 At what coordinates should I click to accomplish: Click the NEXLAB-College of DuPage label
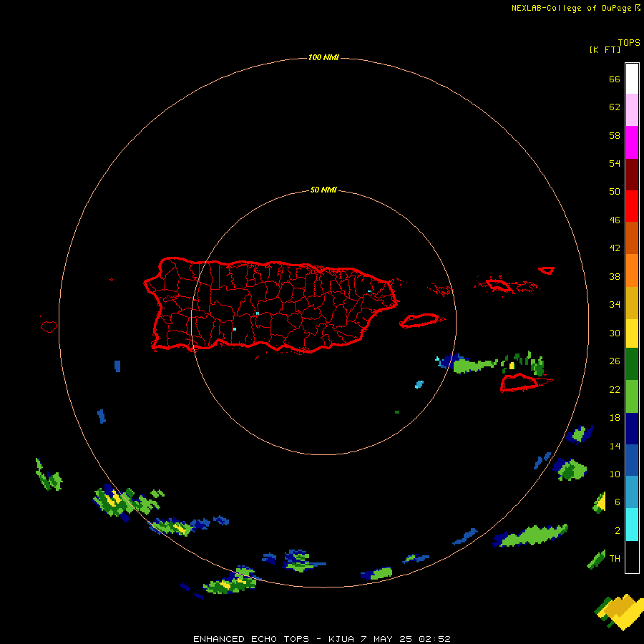571,8
